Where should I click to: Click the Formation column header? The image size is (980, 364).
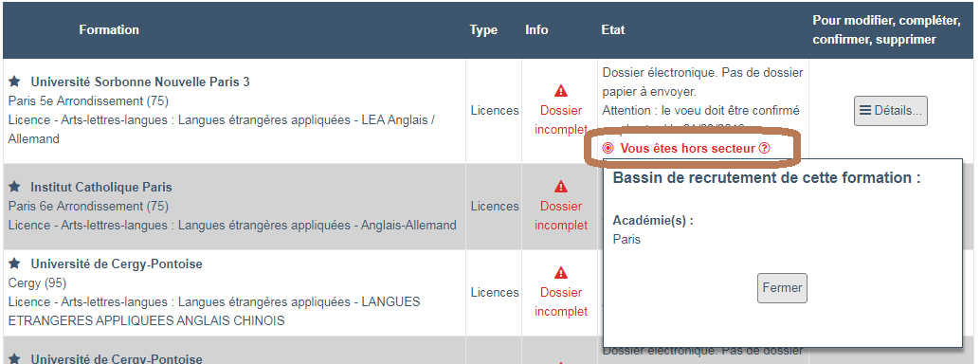coord(109,30)
